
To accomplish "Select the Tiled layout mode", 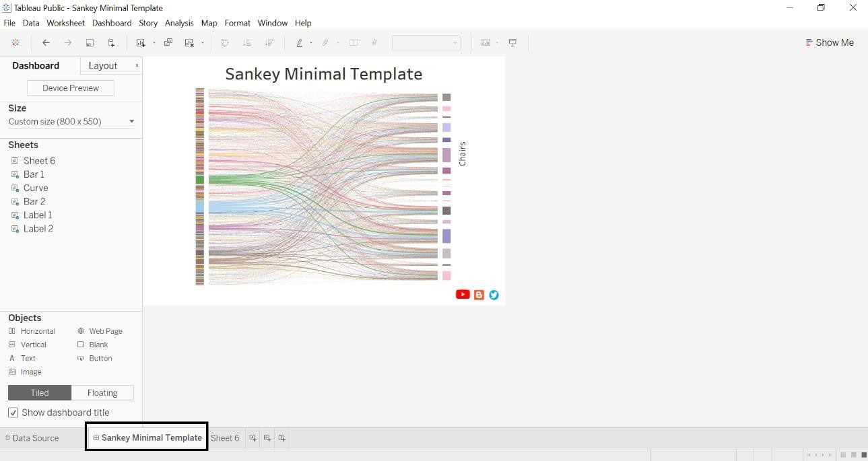I will pos(39,392).
